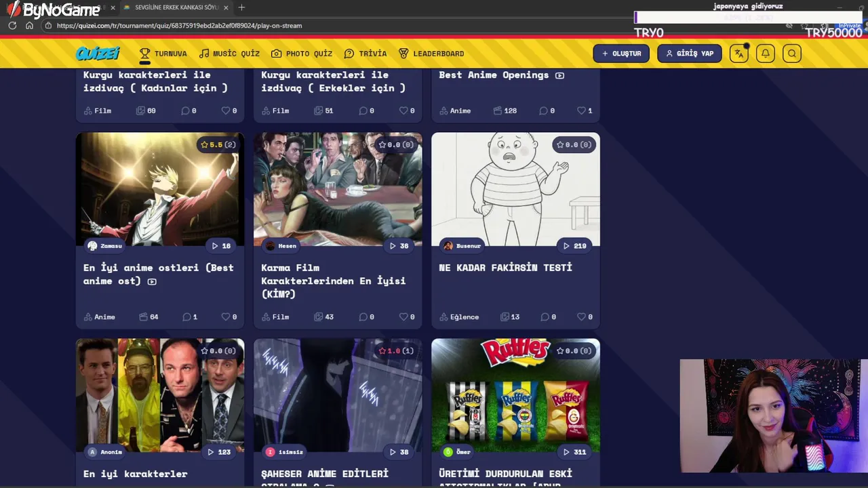Click star rating on En iyi karakterler card
868x488 pixels.
tap(218, 350)
